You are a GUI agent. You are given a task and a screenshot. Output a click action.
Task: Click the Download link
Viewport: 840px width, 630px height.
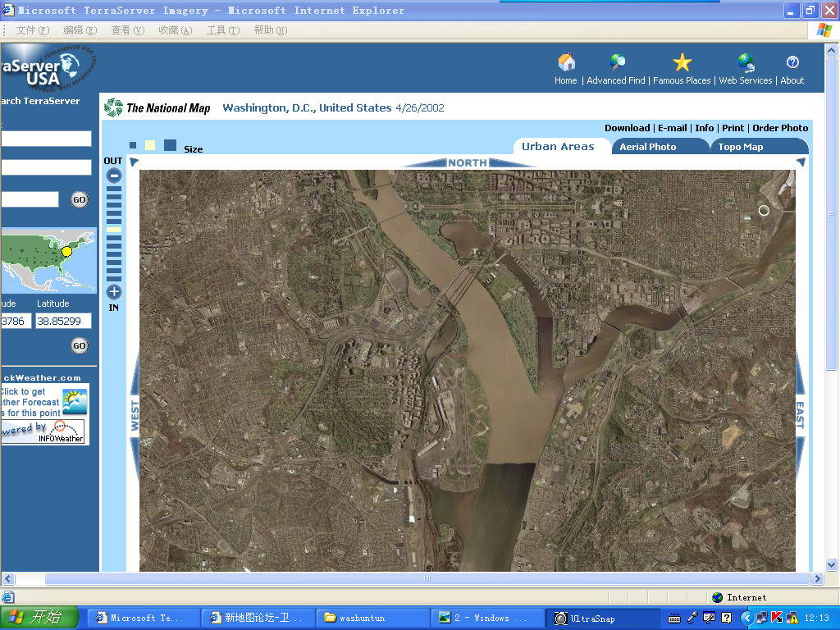pos(627,128)
